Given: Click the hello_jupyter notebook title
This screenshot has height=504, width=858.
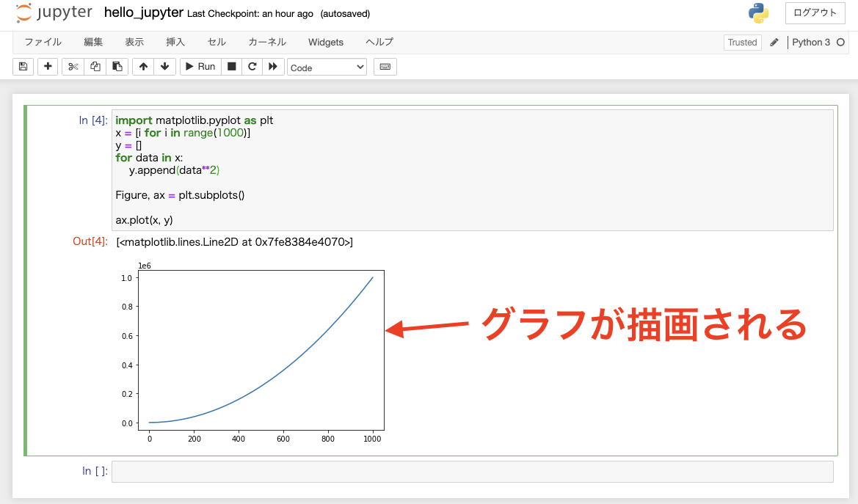Looking at the screenshot, I should [144, 12].
